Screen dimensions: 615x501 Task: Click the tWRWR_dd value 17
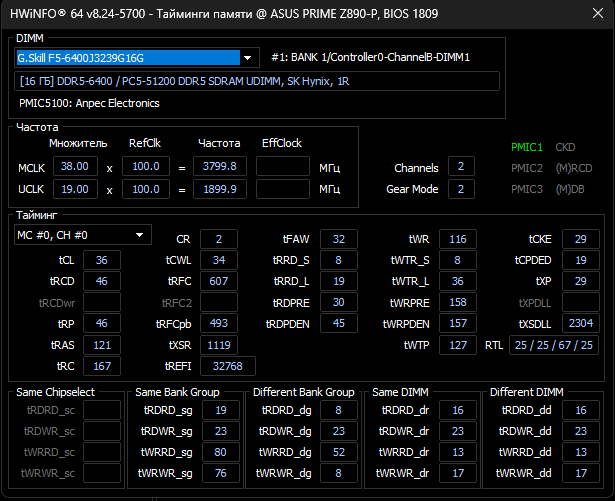click(581, 473)
